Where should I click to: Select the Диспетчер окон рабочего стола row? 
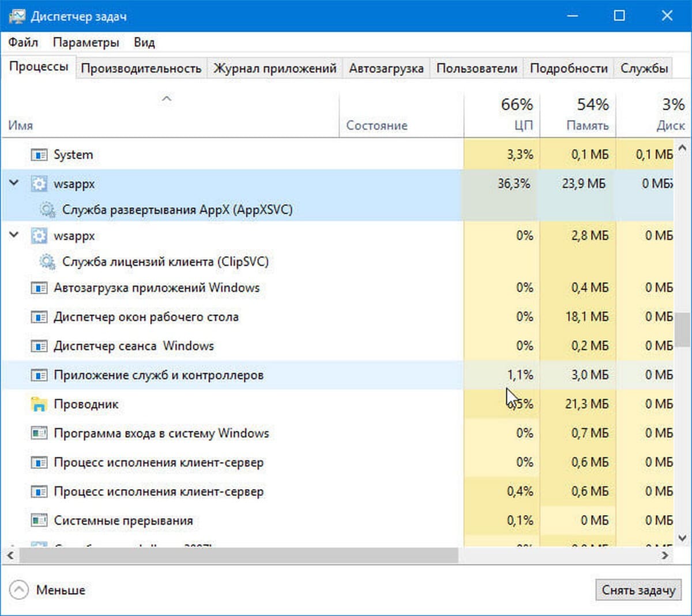tap(337, 317)
